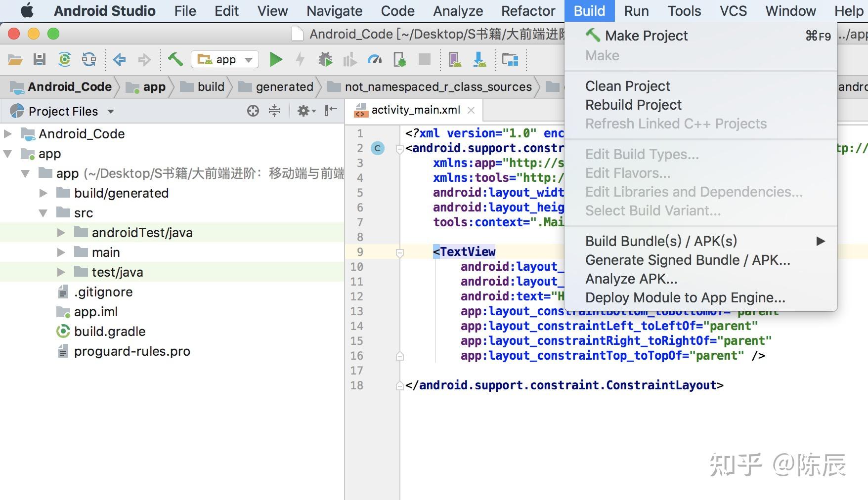This screenshot has height=500, width=868.
Task: Click the Debug app bug icon
Action: click(325, 60)
